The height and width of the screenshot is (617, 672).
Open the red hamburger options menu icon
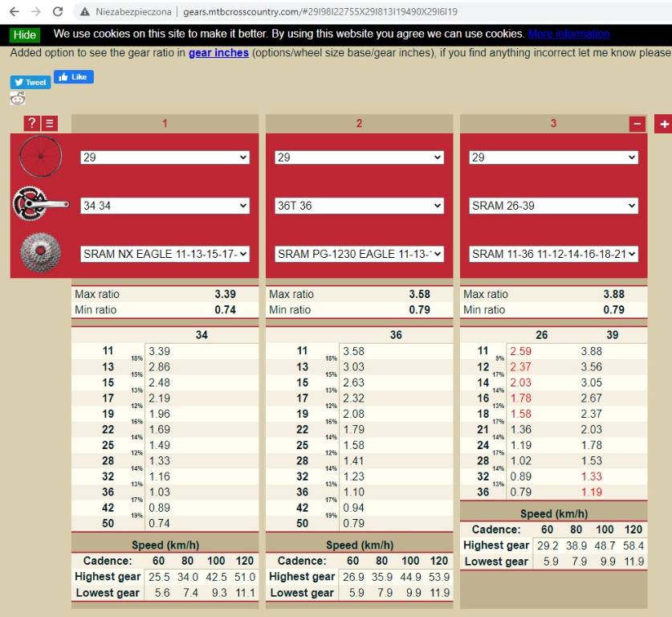49,124
